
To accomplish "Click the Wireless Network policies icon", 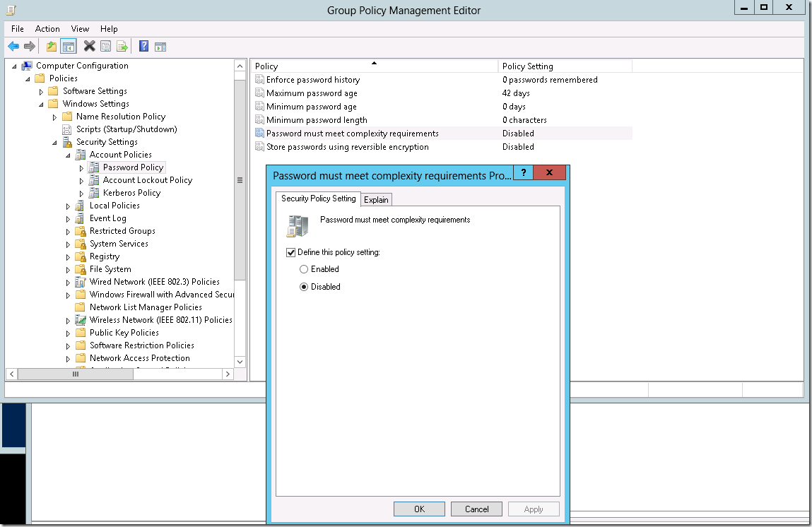I will [x=81, y=320].
